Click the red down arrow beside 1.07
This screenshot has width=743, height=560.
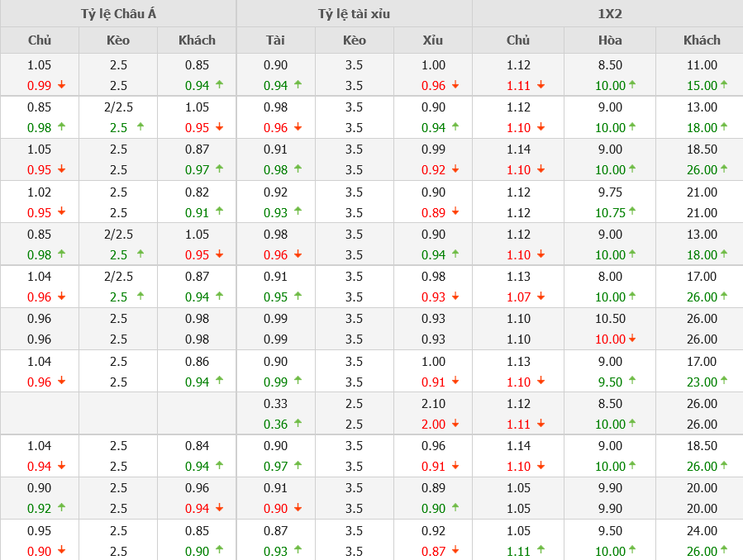[x=541, y=296]
